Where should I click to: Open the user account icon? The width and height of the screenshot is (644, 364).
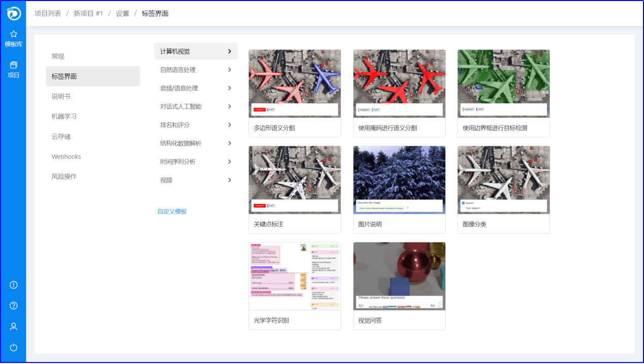[14, 327]
